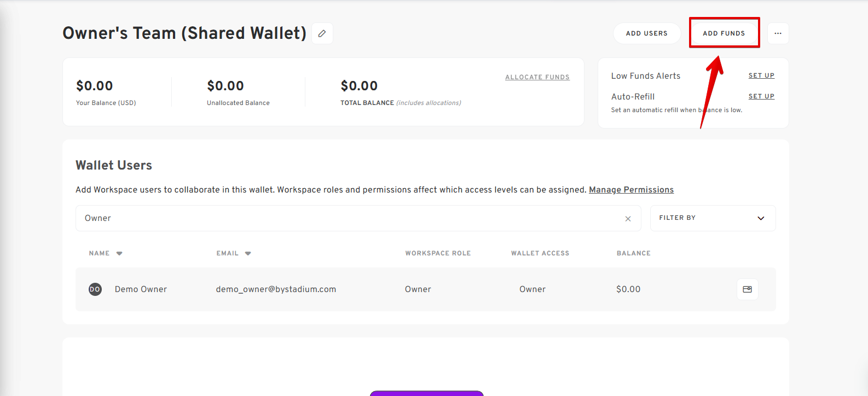
Task: Click the Balance column header
Action: click(x=633, y=253)
